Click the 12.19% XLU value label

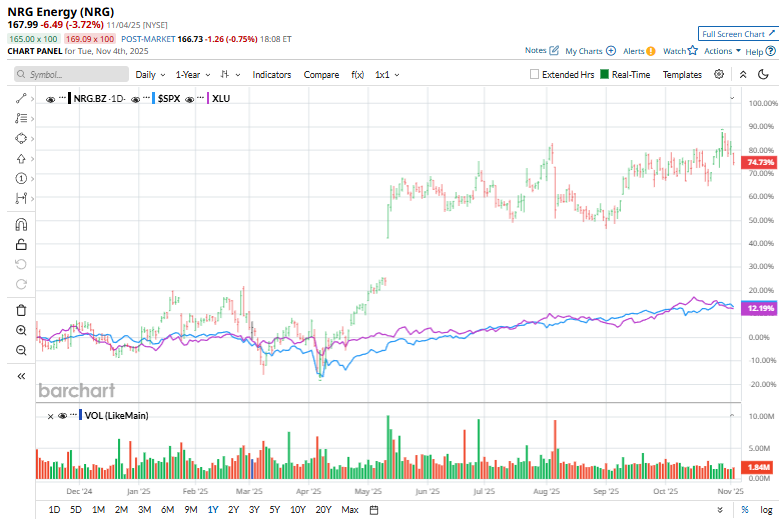759,308
